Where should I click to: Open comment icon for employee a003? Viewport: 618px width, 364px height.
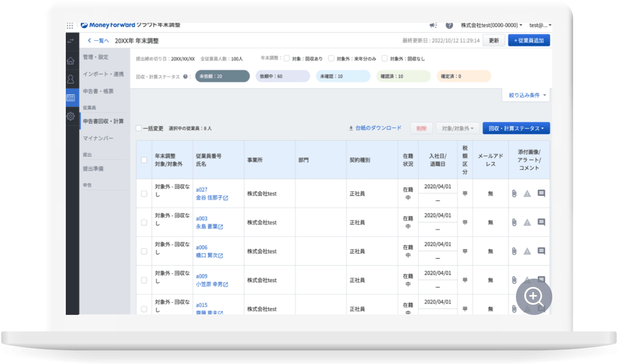click(x=541, y=222)
